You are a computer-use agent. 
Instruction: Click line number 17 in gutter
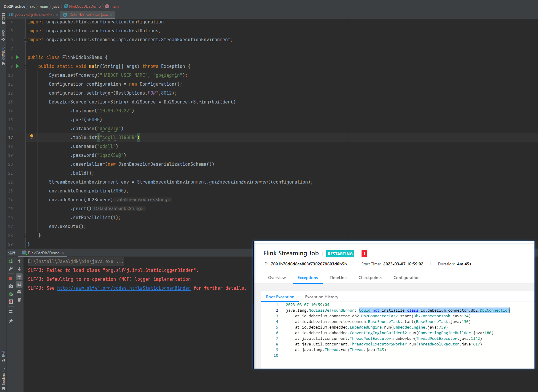point(10,138)
